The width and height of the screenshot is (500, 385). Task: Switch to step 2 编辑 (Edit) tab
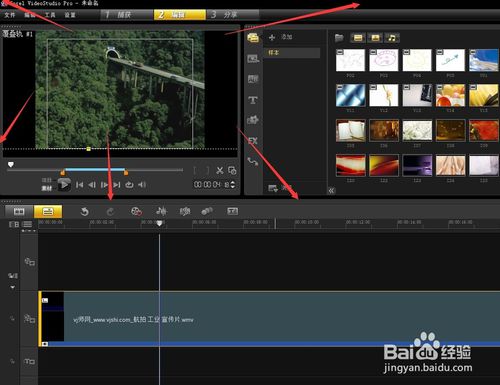tap(180, 15)
